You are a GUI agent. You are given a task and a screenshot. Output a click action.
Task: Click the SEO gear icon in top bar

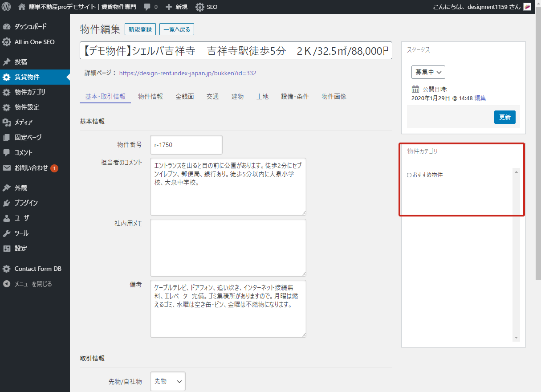point(200,7)
